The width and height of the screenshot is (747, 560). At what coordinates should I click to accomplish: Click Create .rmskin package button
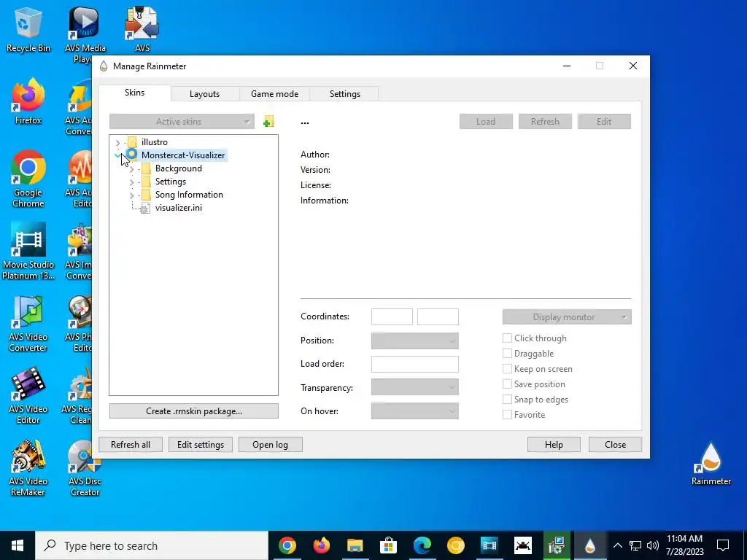click(194, 411)
